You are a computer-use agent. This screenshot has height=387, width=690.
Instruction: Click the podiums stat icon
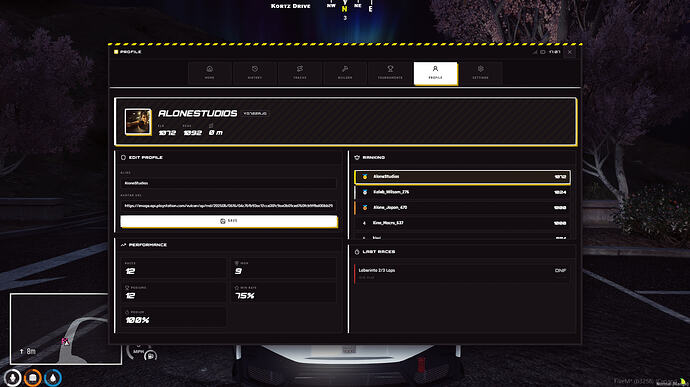pos(127,287)
